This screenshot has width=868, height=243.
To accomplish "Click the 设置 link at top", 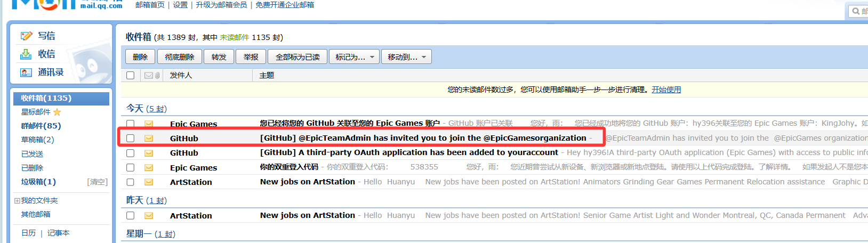I will (x=180, y=5).
